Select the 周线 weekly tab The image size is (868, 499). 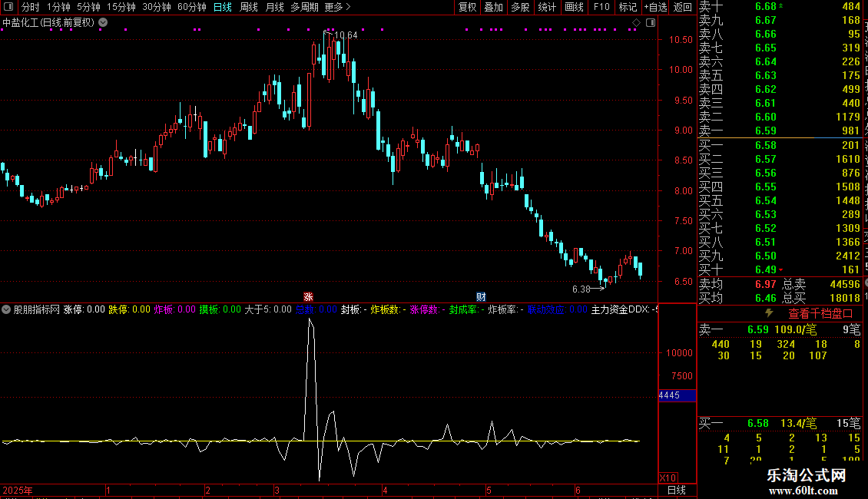tap(249, 7)
